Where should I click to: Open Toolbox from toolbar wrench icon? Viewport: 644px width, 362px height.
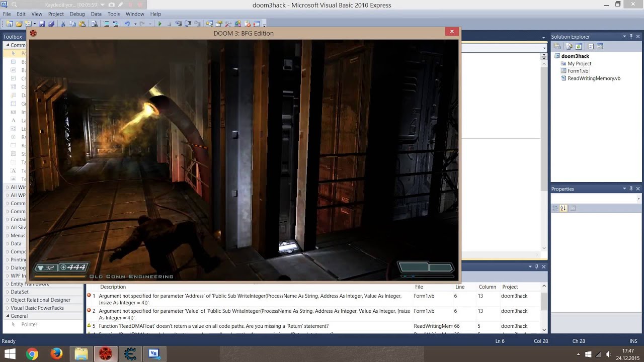click(x=228, y=24)
